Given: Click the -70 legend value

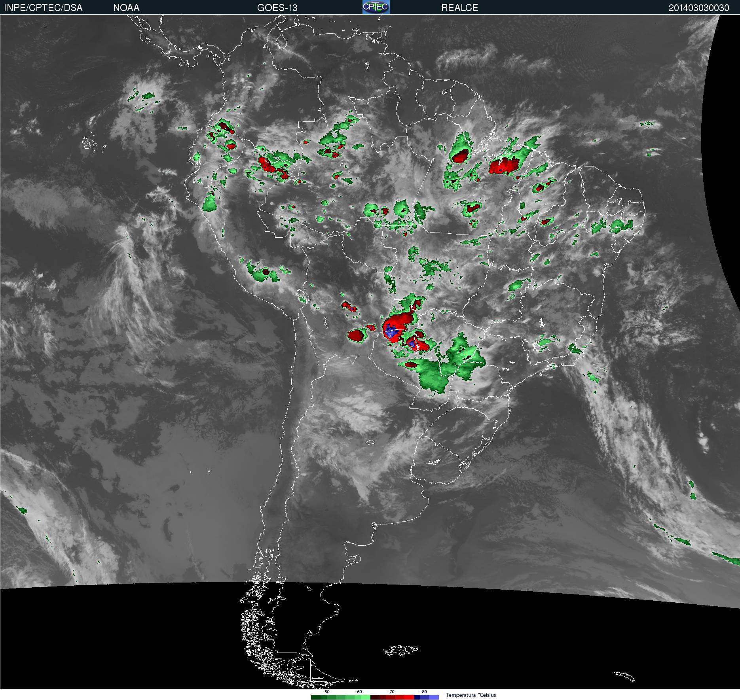Looking at the screenshot, I should point(391,692).
